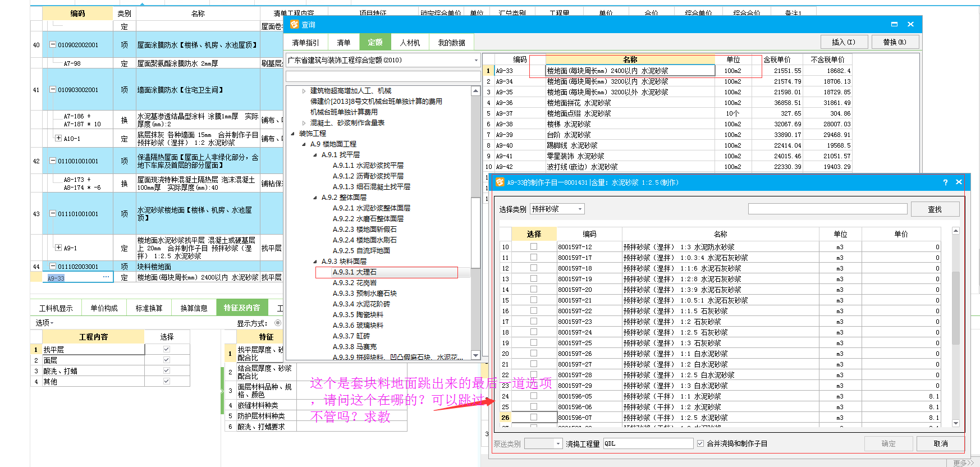The image size is (980, 467).
Task: Open the 泵送类别 dropdown
Action: point(558,443)
